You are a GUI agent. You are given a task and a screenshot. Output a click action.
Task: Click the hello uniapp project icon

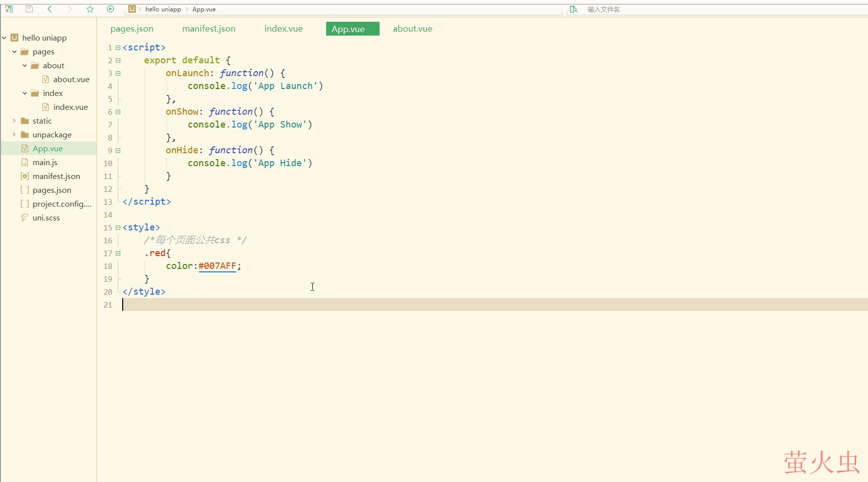pos(14,38)
